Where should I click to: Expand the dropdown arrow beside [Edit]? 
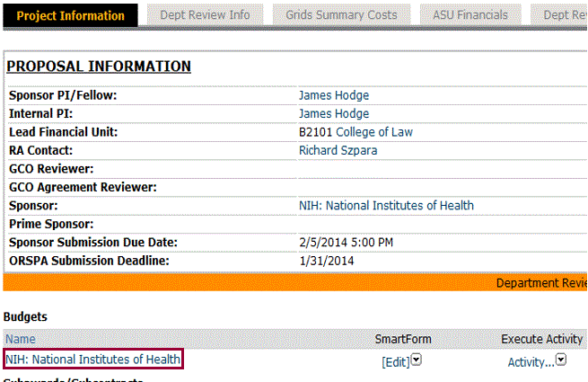coord(417,361)
